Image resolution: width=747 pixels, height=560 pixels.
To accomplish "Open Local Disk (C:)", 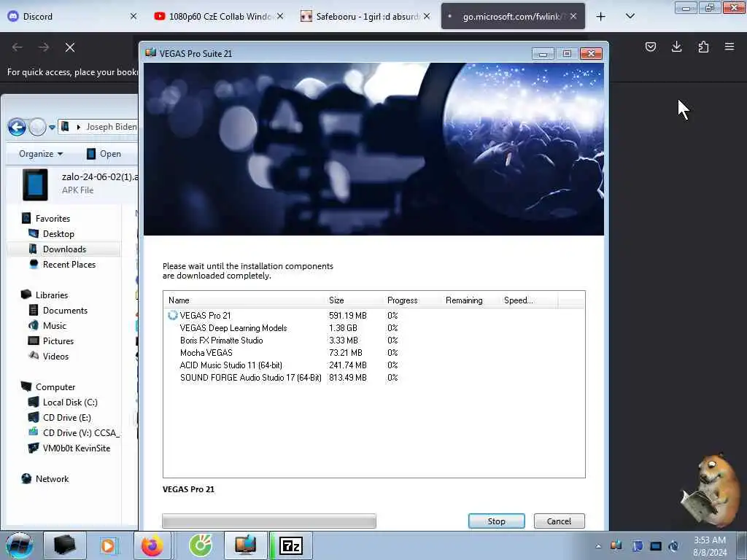I will tap(63, 402).
